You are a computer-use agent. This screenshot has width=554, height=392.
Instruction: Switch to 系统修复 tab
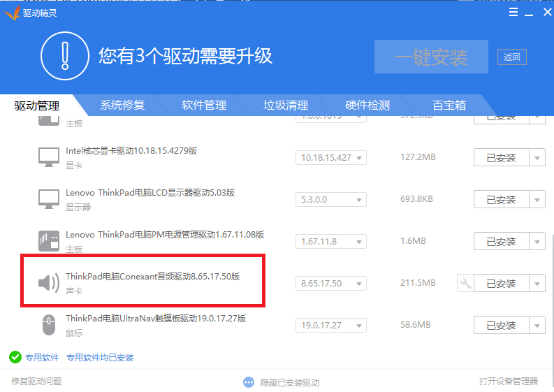click(122, 105)
